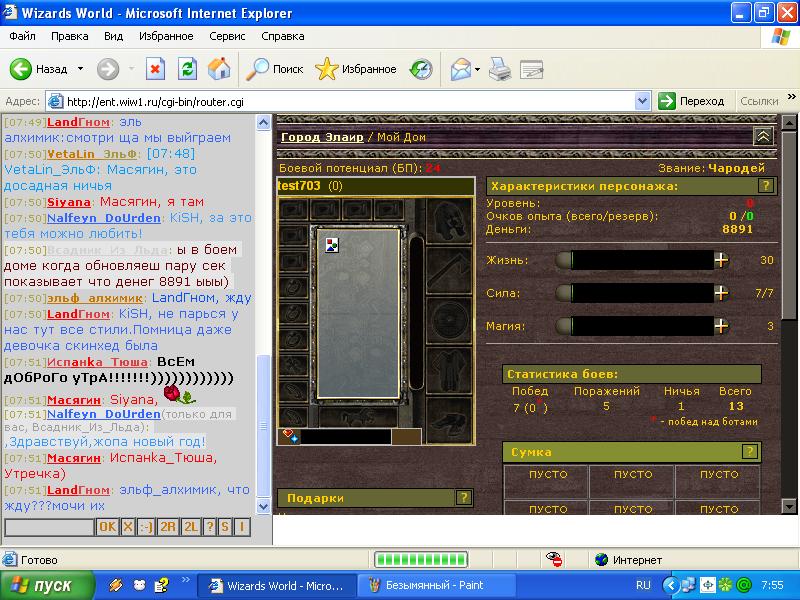Select the helmet equipment slot
The image size is (800, 600).
[448, 221]
